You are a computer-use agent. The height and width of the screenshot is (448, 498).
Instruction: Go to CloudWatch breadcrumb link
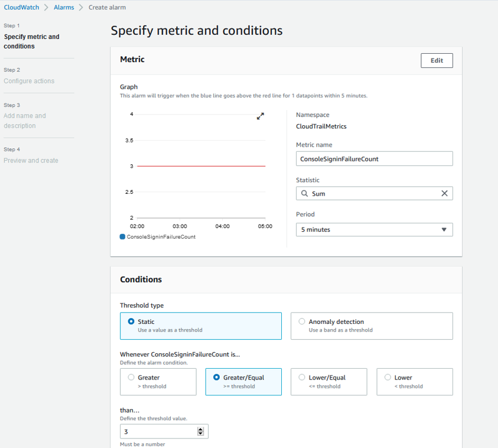coord(21,7)
